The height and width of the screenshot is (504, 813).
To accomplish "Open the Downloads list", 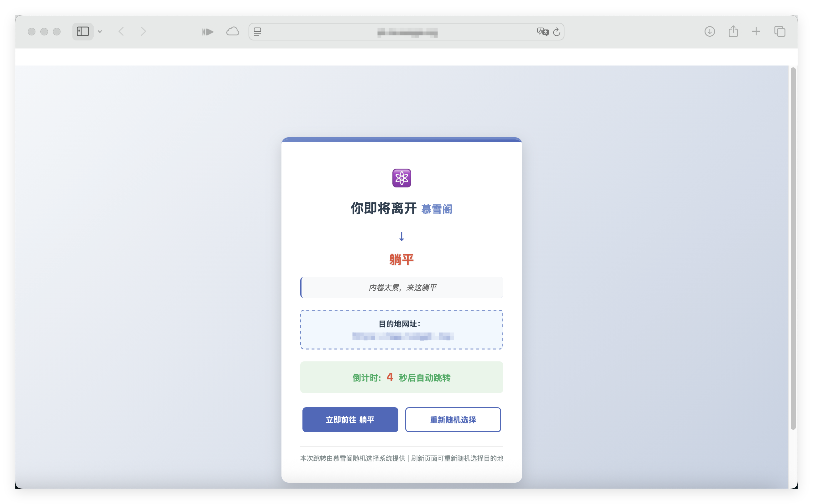I will [x=710, y=31].
